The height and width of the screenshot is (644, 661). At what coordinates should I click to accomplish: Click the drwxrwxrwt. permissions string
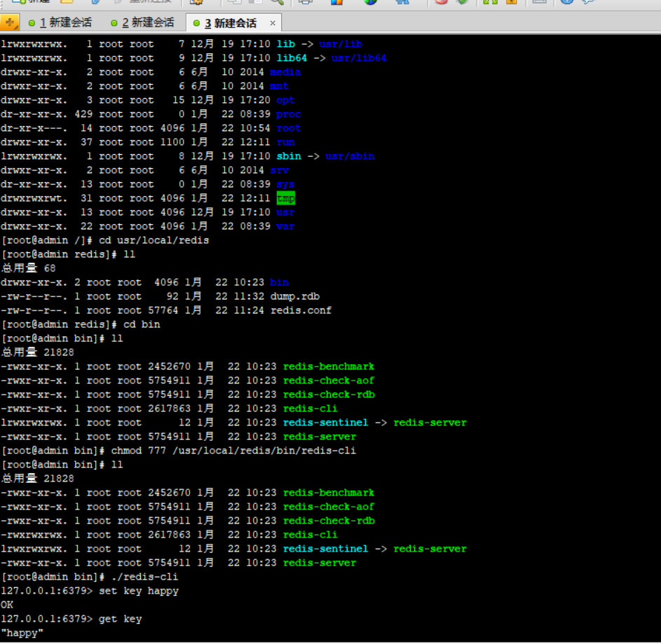click(34, 198)
